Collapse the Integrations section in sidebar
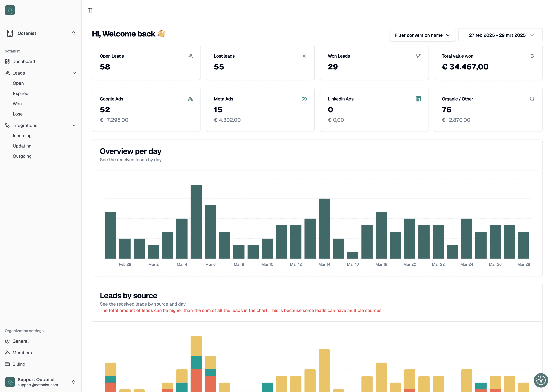This screenshot has height=392, width=553. [74, 125]
